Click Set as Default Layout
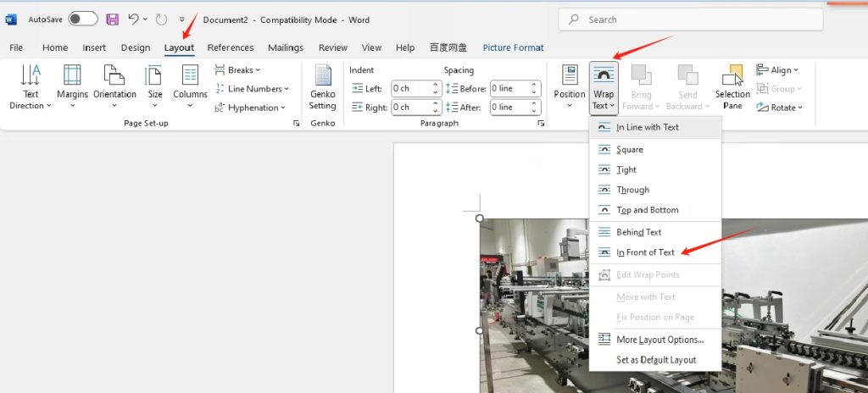Screen dimensions: 868x393 [656, 360]
